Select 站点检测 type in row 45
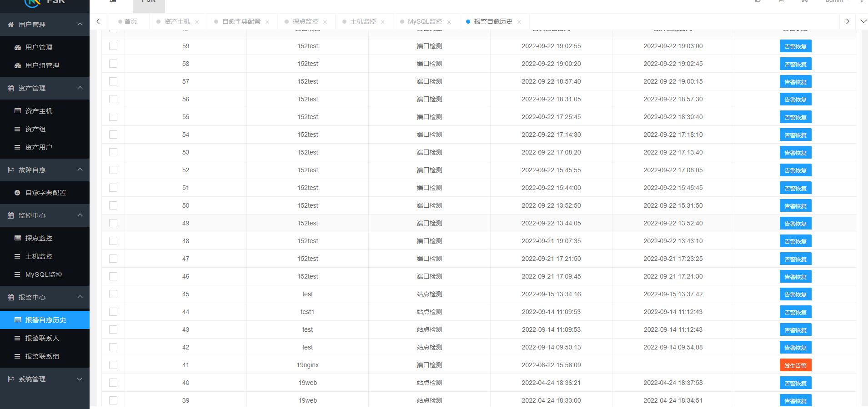The image size is (868, 409). [430, 294]
